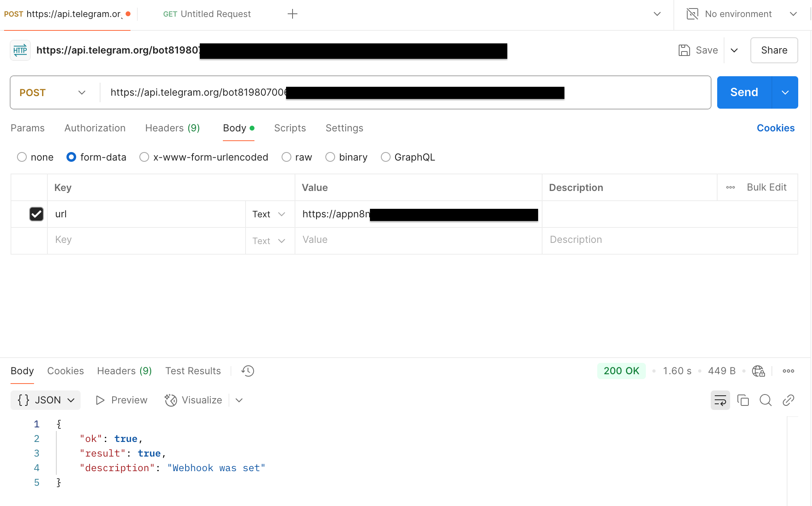
Task: Open response history clock icon
Action: 248,371
